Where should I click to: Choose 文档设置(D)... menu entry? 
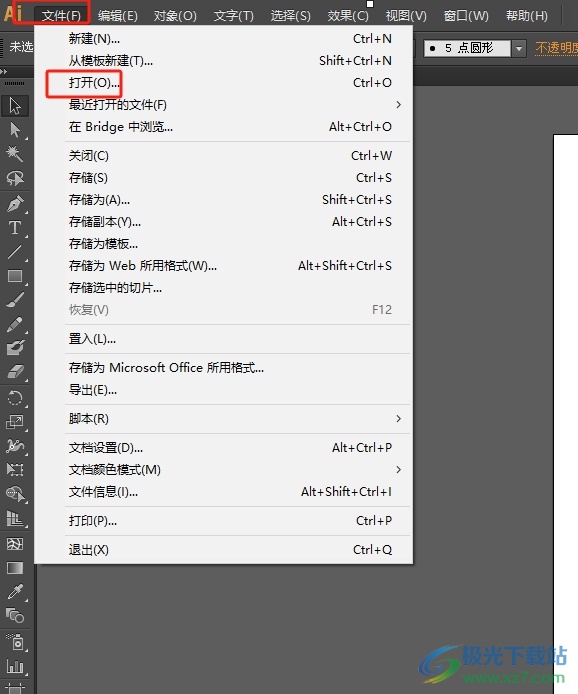(223, 448)
